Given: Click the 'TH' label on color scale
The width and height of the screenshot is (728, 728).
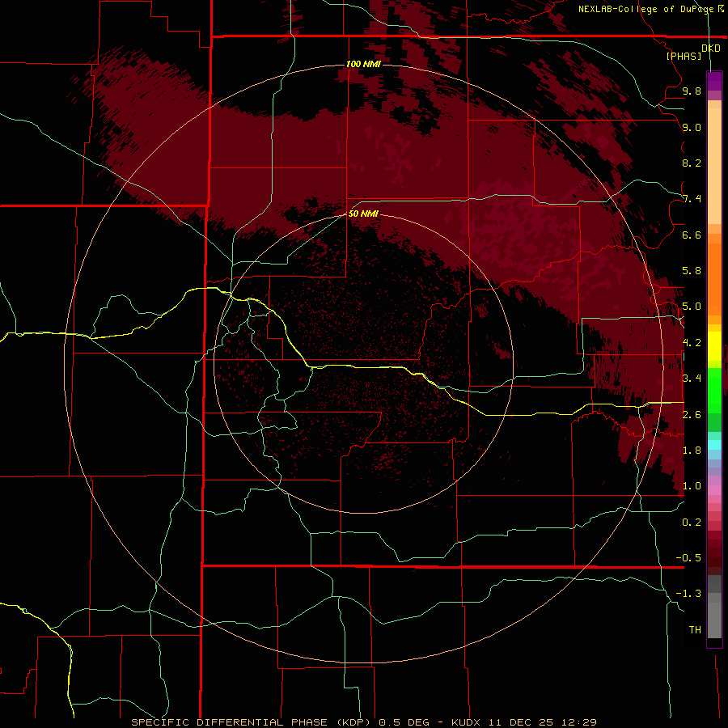Looking at the screenshot, I should coord(695,630).
